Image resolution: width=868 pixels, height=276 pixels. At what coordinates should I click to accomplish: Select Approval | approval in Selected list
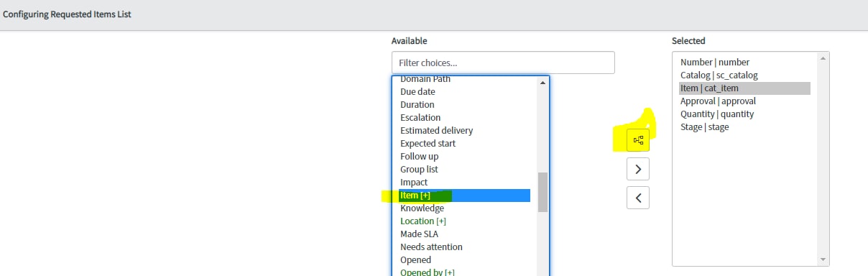[744, 101]
